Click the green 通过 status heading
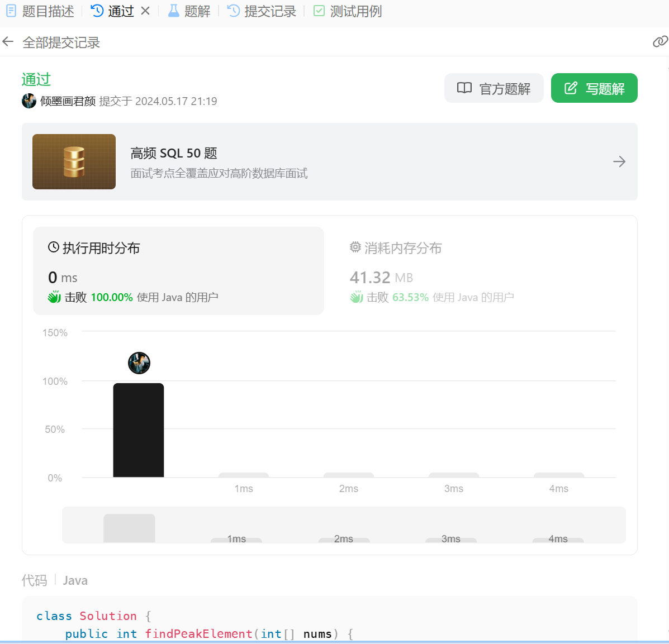The width and height of the screenshot is (669, 644). 36,79
